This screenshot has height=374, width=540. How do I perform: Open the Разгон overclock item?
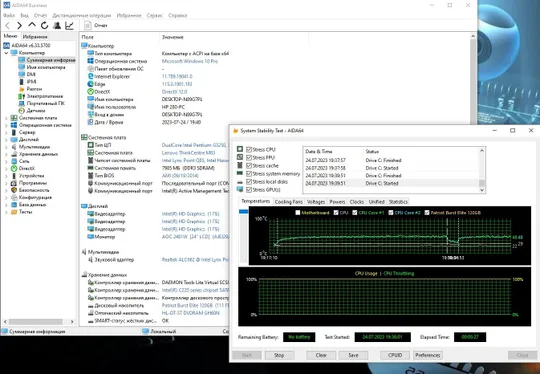pyautogui.click(x=34, y=89)
